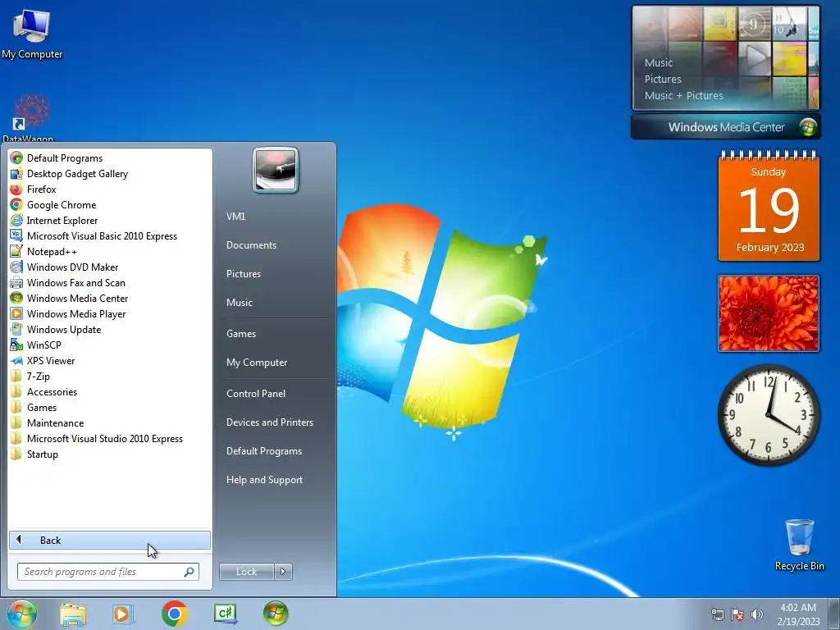Open the C# Express taskbar icon
The width and height of the screenshot is (840, 630).
225,614
